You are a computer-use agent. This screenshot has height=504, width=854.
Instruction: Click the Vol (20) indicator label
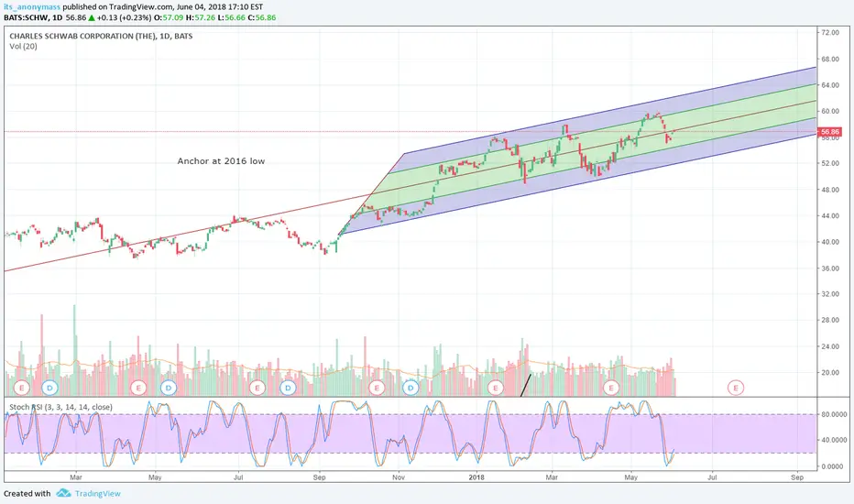pyautogui.click(x=24, y=47)
